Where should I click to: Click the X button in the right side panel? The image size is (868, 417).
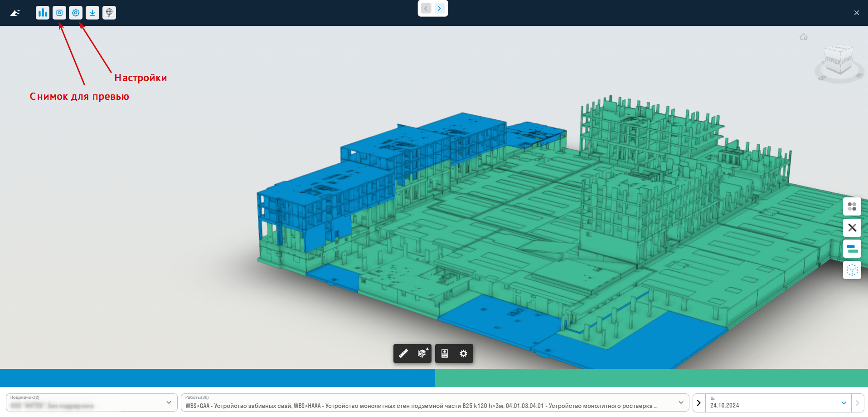(852, 227)
